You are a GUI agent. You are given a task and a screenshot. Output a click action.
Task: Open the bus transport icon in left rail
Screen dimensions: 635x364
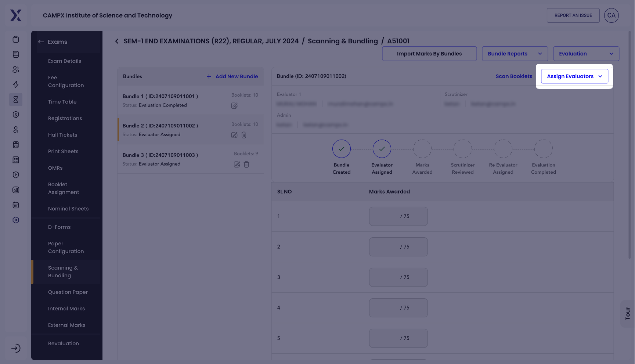[16, 145]
